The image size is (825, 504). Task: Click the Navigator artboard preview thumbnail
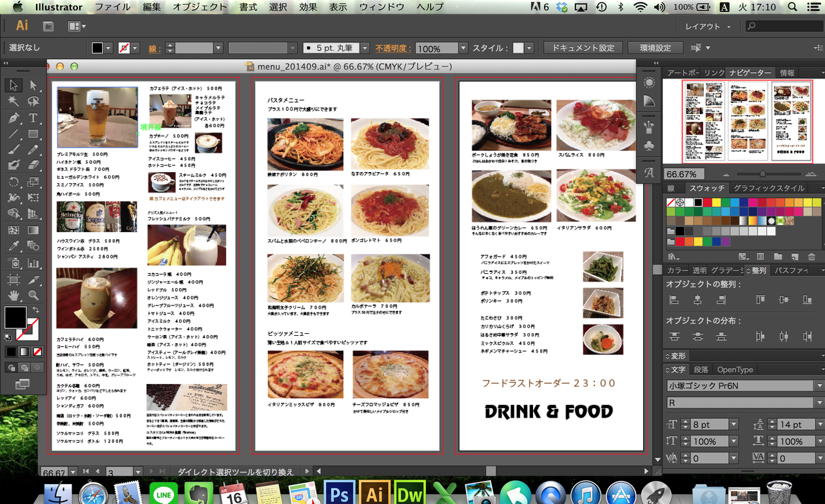[x=749, y=122]
